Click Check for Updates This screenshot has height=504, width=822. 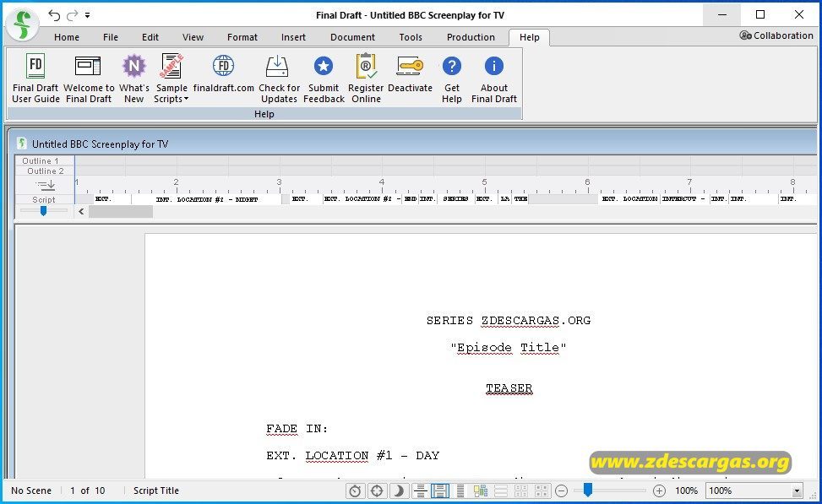click(279, 79)
